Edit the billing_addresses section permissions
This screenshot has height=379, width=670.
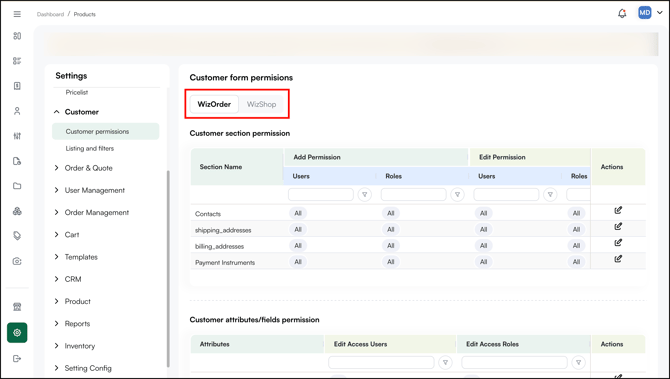click(618, 243)
